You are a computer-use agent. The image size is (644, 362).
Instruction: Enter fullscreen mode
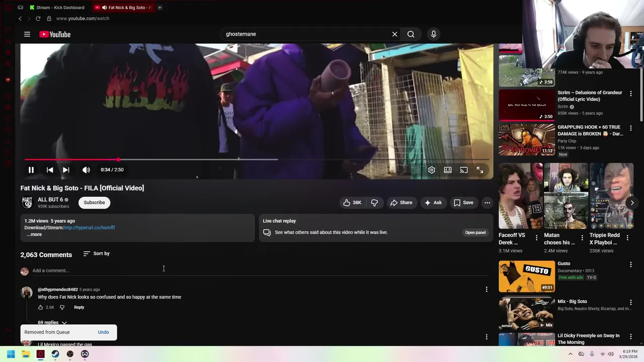pyautogui.click(x=480, y=170)
